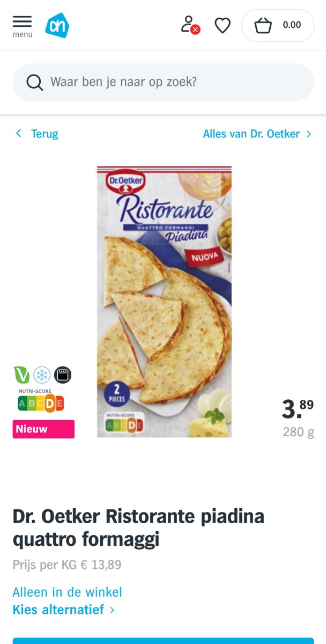Screen dimensions: 326x644
Task: Open the Ristorante piadina product image
Action: (164, 302)
